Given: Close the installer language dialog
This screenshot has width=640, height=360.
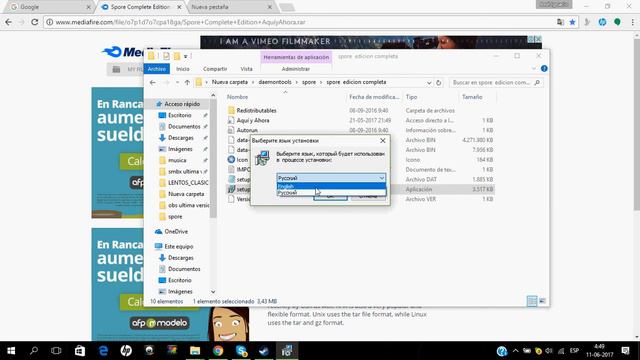Looking at the screenshot, I should tap(382, 140).
